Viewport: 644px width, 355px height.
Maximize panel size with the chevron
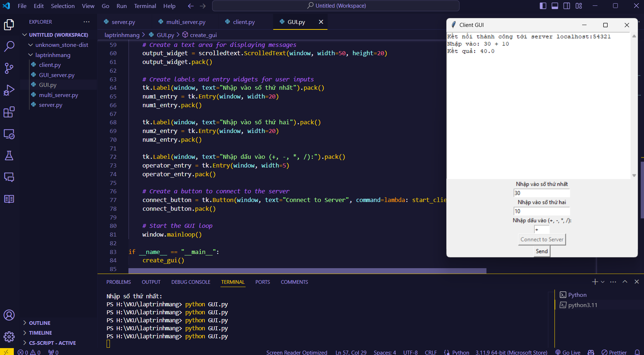(625, 282)
